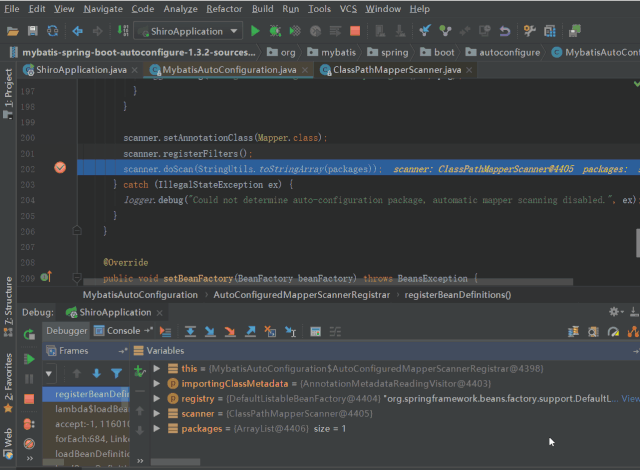Open the Project tool window sidebar button
640x470 pixels.
(x=8, y=93)
